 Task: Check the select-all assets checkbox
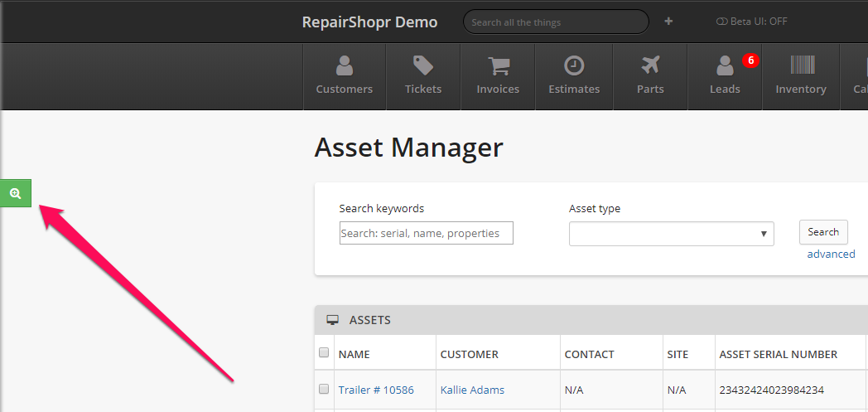[324, 352]
